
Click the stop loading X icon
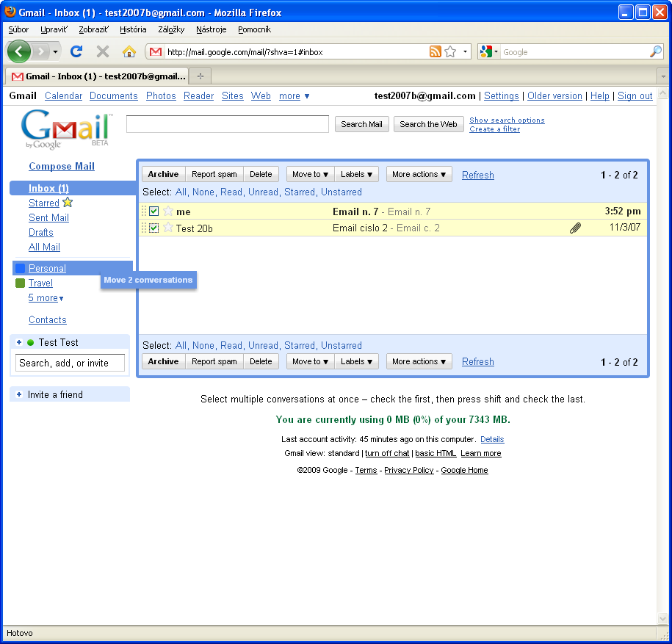point(102,52)
